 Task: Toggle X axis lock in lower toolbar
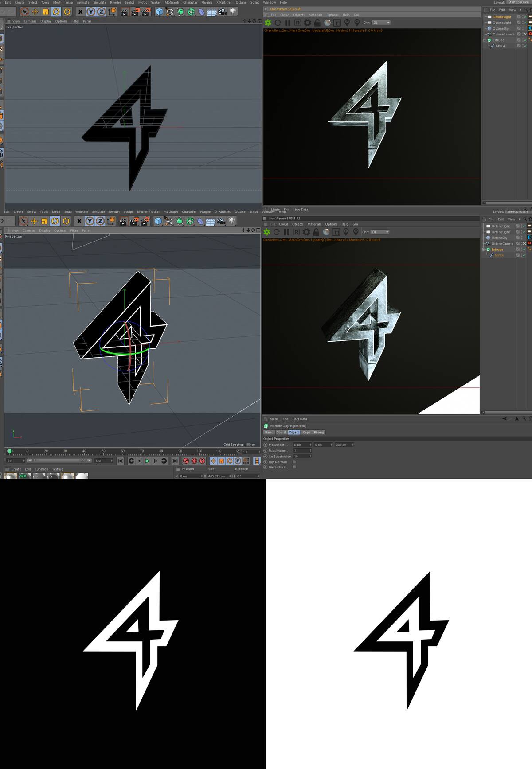79,221
